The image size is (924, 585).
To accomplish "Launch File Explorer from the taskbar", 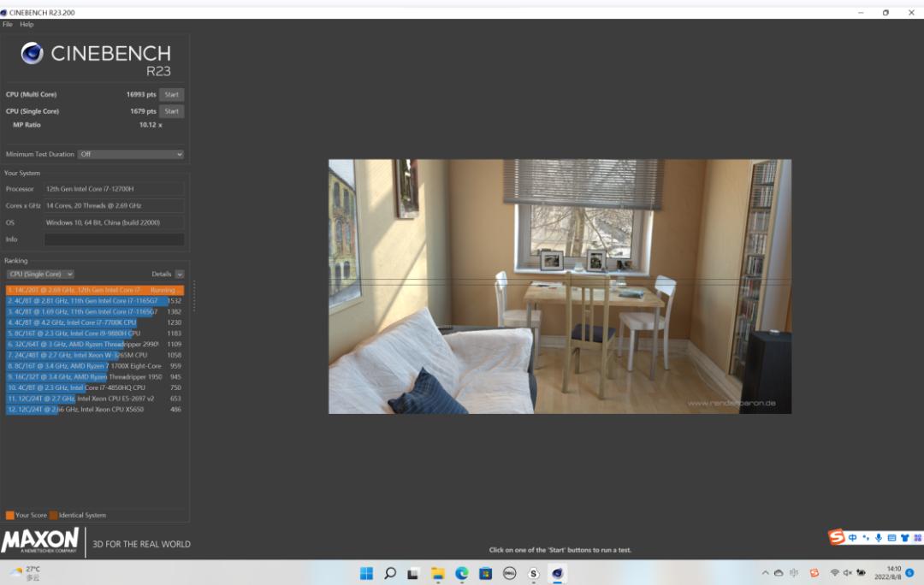I will (438, 573).
